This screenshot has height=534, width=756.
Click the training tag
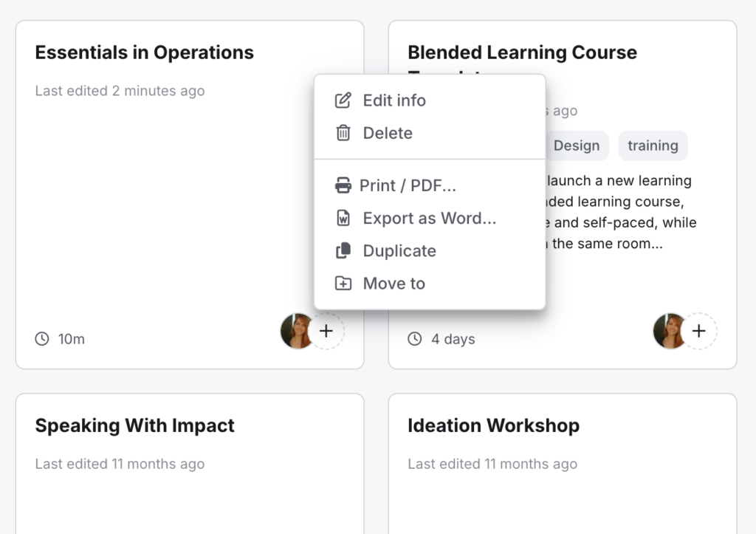653,146
